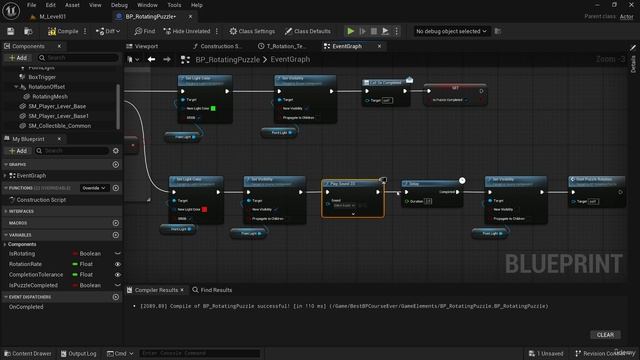Open Class Settings
This screenshot has height=360, width=640.
pyautogui.click(x=252, y=31)
